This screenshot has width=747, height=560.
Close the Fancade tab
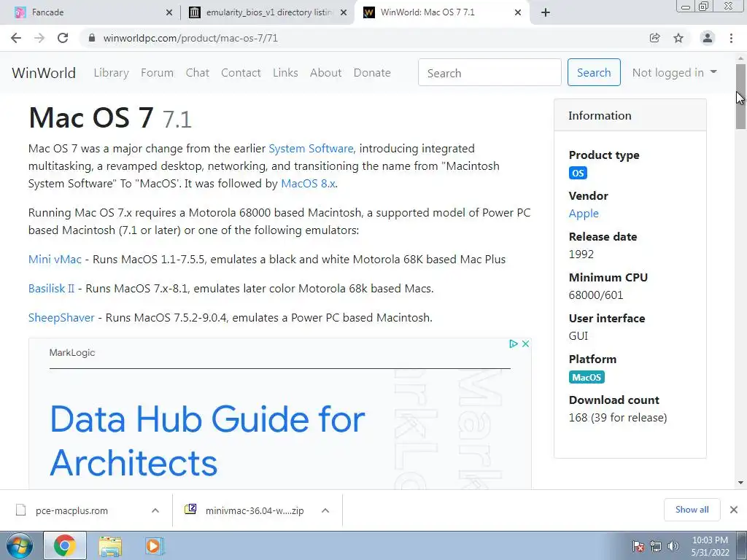click(169, 12)
